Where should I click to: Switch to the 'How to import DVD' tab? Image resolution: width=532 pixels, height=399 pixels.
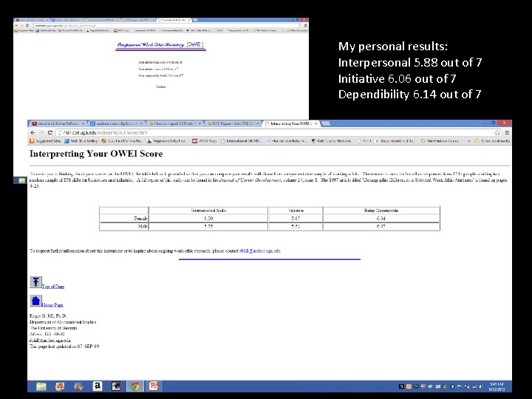click(x=174, y=123)
